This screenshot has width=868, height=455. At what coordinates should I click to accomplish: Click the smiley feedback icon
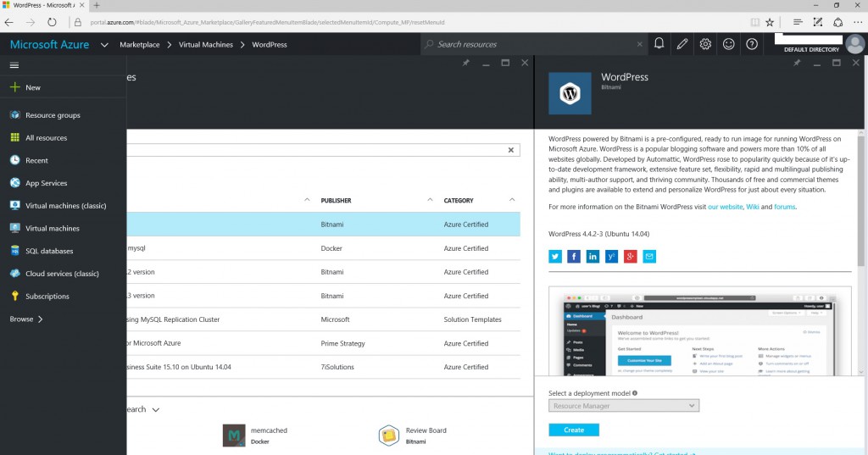(728, 44)
